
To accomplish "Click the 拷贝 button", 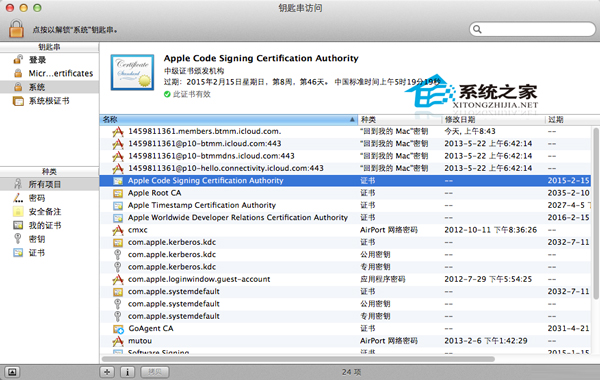I will (x=155, y=372).
